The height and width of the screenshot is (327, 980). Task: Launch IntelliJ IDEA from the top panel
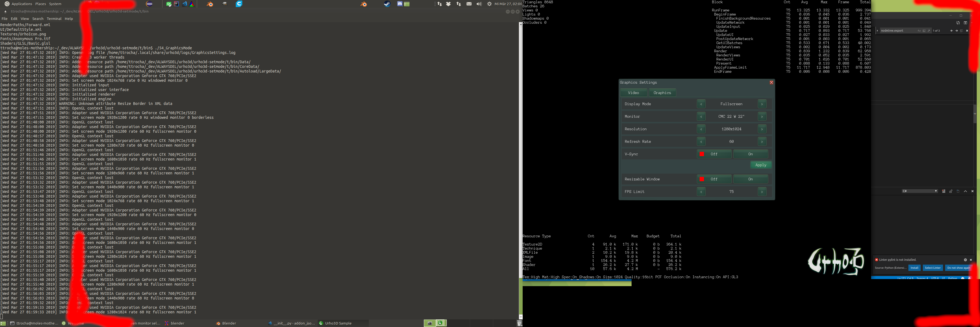point(176,4)
